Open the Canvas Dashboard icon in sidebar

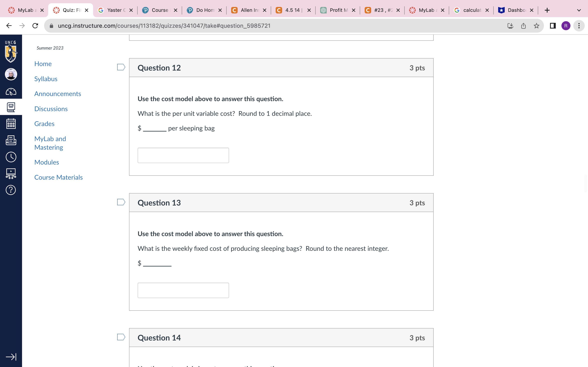click(x=11, y=92)
